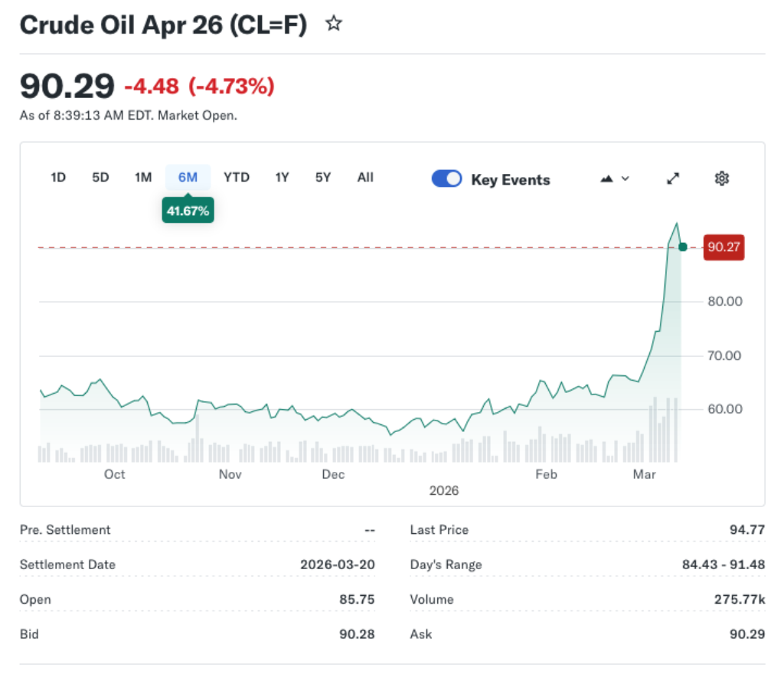Open the 1Y price history
The image size is (784, 681).
(x=282, y=177)
